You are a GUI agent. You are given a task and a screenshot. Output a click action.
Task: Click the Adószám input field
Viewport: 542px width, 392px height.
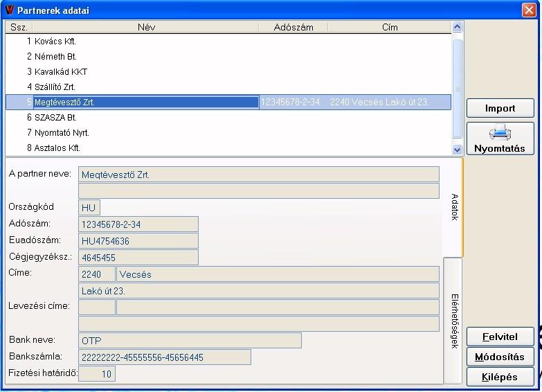point(138,224)
